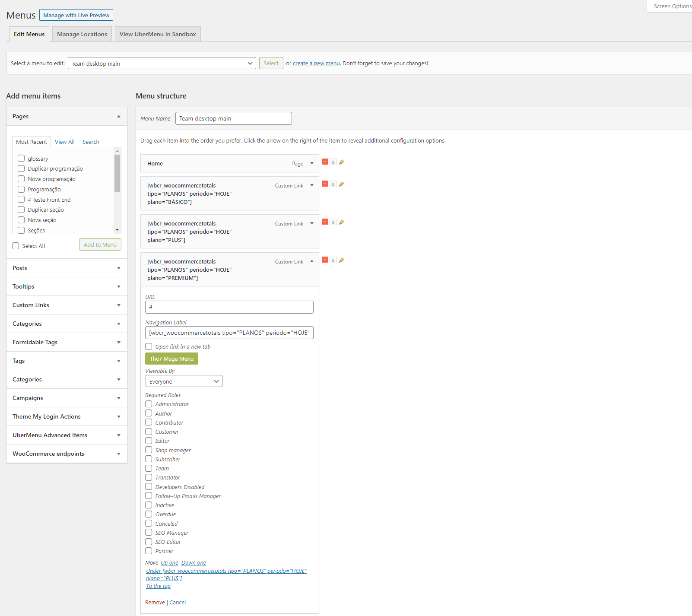
Task: Click the Remove link for the menu item
Action: tap(155, 603)
